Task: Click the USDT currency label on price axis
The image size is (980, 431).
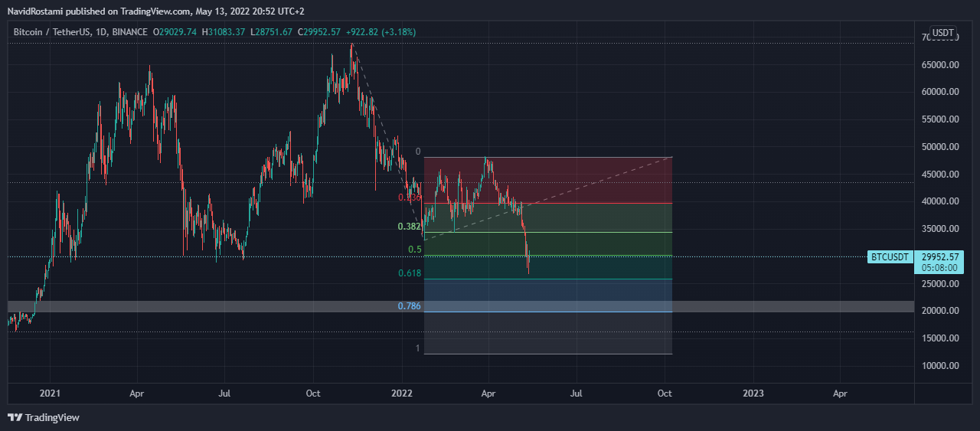Action: [x=942, y=33]
